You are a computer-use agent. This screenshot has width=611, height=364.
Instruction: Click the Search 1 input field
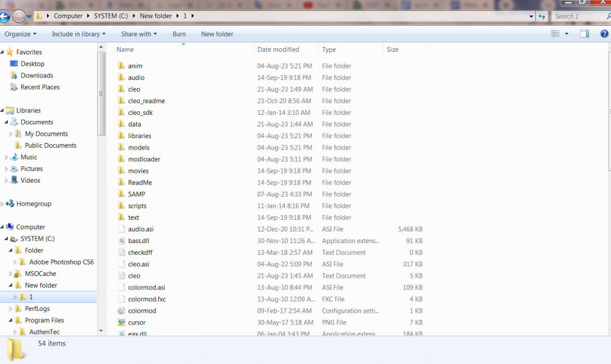(579, 16)
